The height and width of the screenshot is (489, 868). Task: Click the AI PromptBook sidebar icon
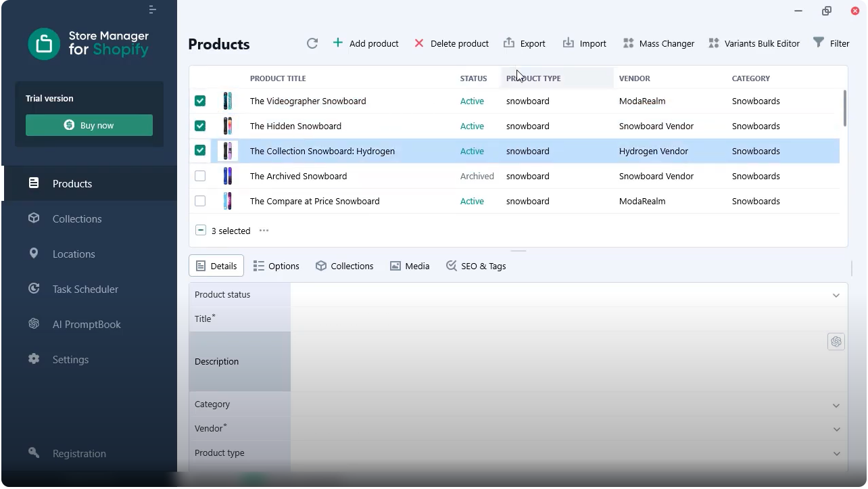(x=34, y=324)
